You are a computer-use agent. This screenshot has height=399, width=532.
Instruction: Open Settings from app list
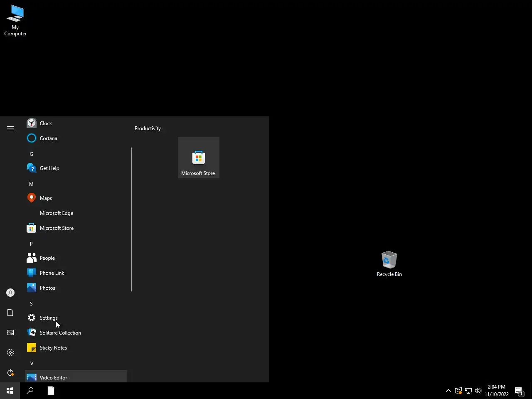pos(76,318)
